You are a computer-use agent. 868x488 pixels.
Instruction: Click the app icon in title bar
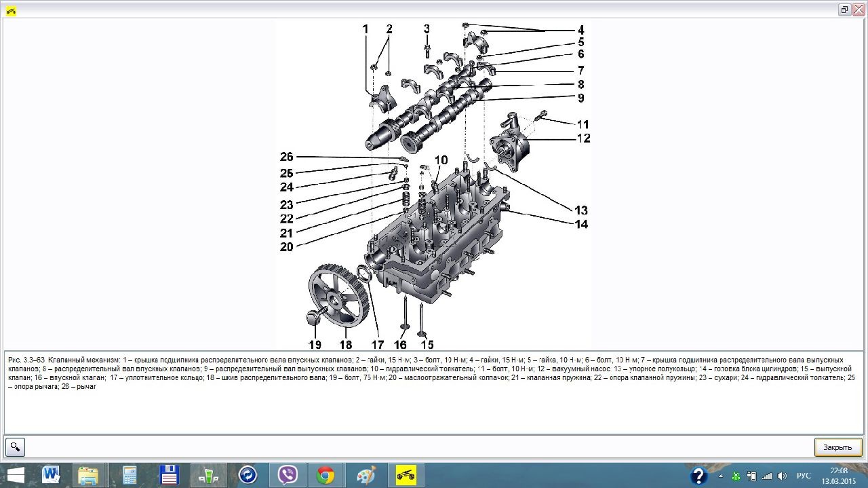[x=11, y=10]
